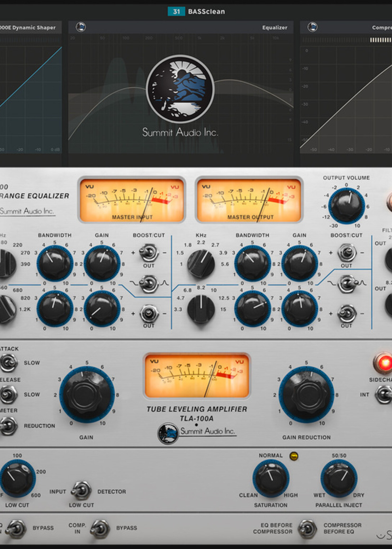The width and height of the screenshot is (392, 549).
Task: Click the Parallel Inject Wet/Dry knob
Action: coord(339,478)
